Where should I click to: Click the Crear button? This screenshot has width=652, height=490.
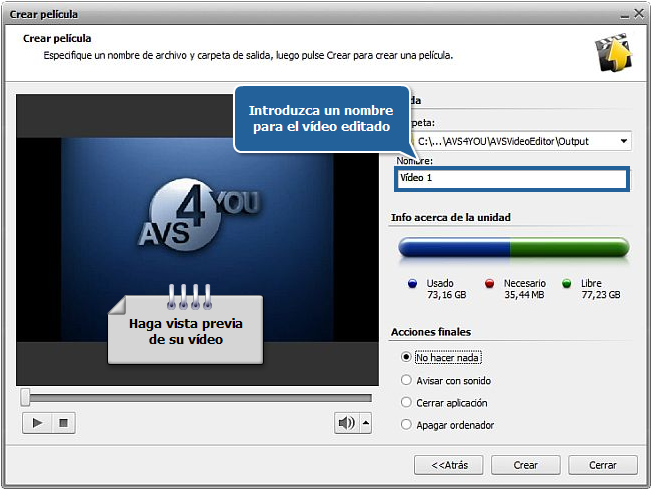[x=526, y=465]
